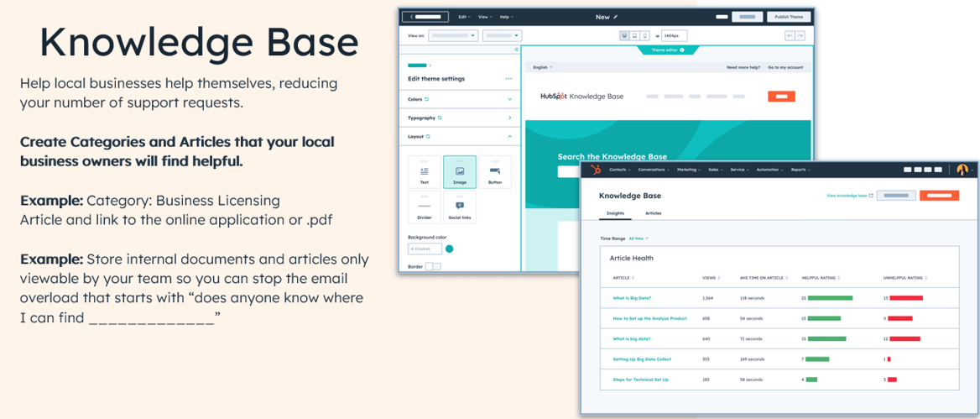
Task: Expand the Typography section
Action: [509, 118]
